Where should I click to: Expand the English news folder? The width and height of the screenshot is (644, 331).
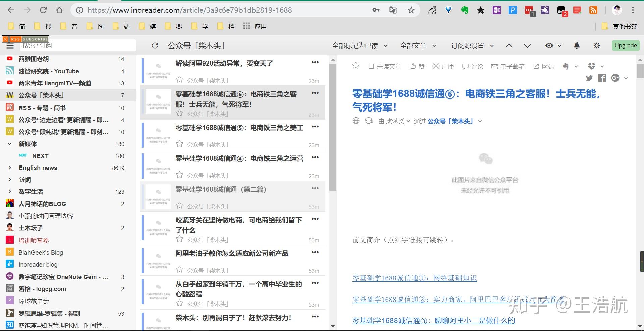pyautogui.click(x=10, y=168)
